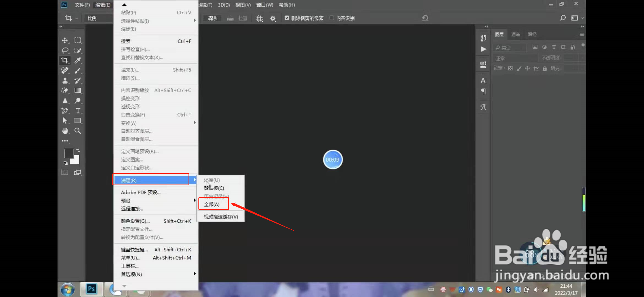Select the Zoom tool
The width and height of the screenshot is (644, 297).
tap(78, 131)
